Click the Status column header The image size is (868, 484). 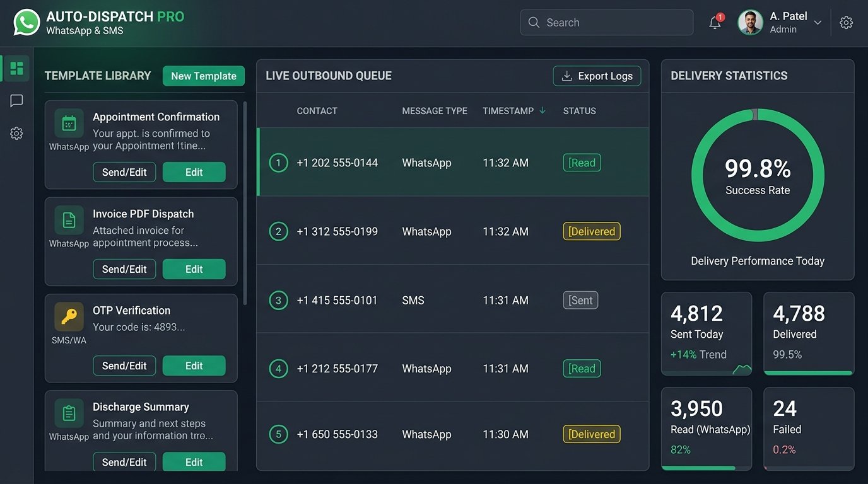[579, 111]
